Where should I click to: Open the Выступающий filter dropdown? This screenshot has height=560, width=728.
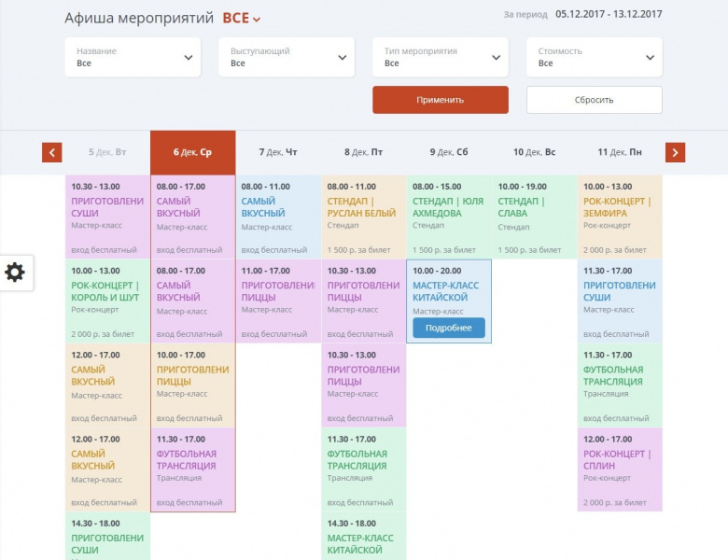287,58
